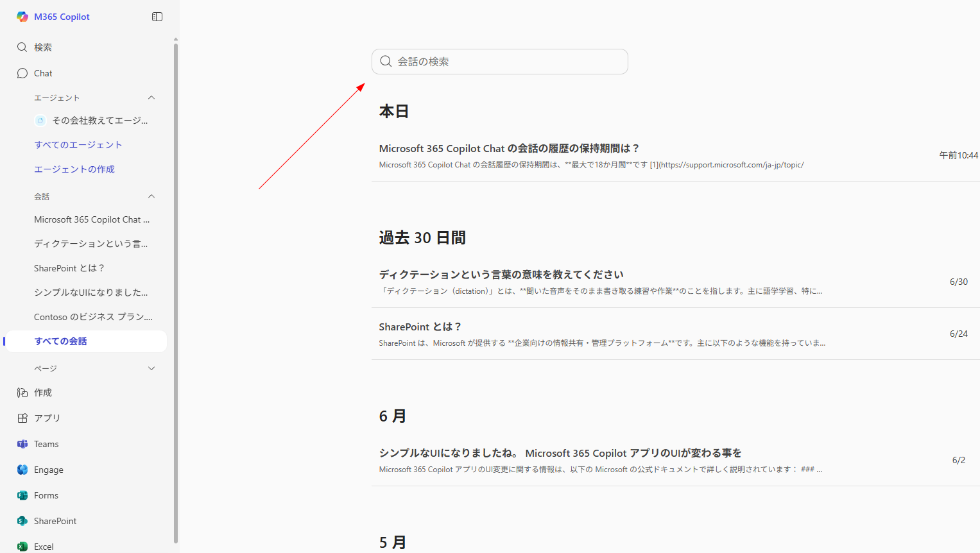Collapse the エージェント section chevron
980x553 pixels.
pos(151,98)
